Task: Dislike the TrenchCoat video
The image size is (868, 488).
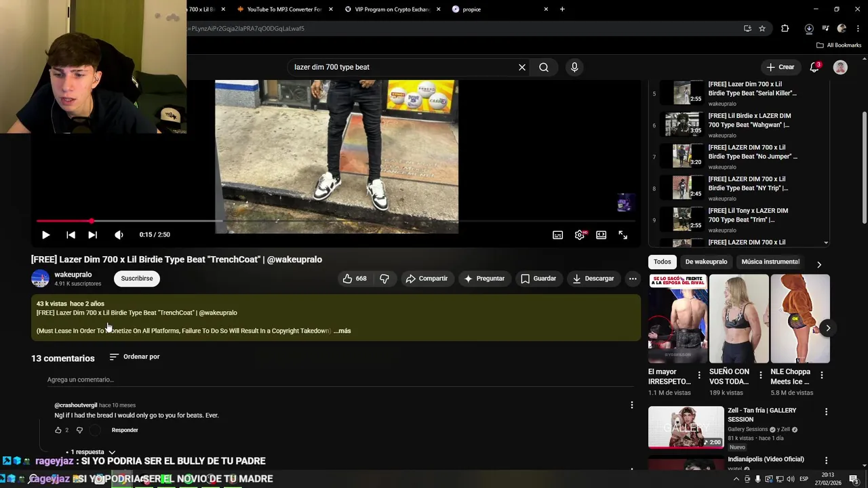Action: pos(384,279)
